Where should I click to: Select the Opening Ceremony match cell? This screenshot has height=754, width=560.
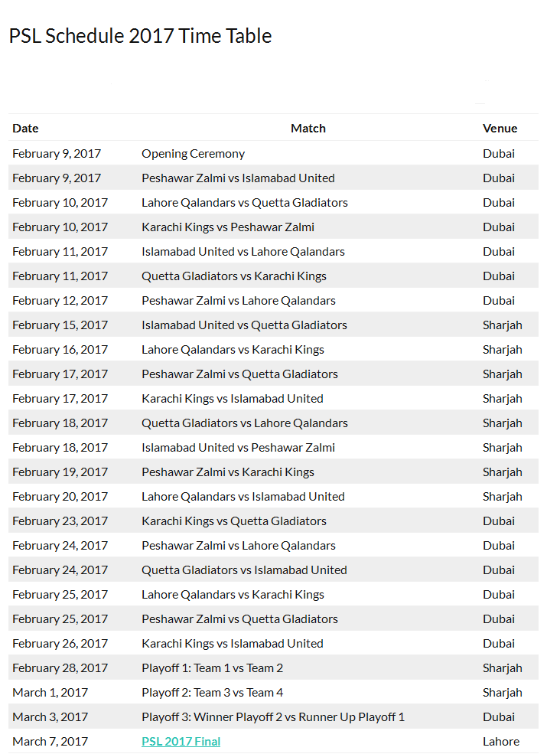(x=193, y=153)
